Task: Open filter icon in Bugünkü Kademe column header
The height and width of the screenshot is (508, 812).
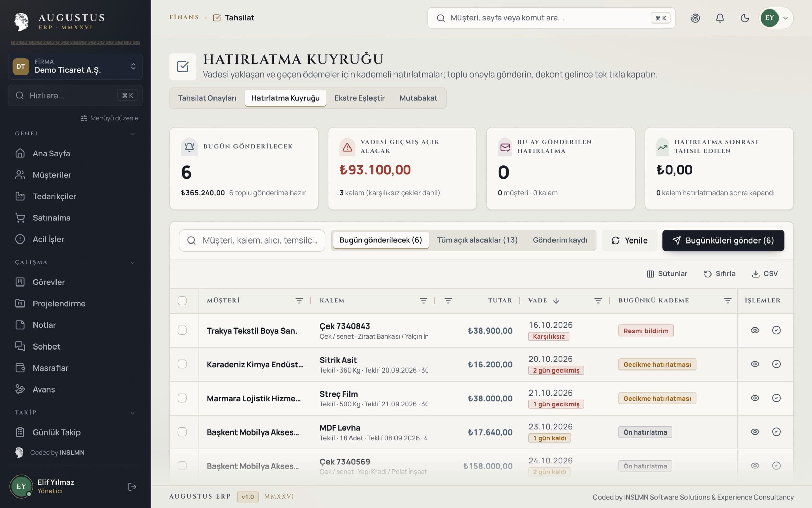Action: [728, 301]
